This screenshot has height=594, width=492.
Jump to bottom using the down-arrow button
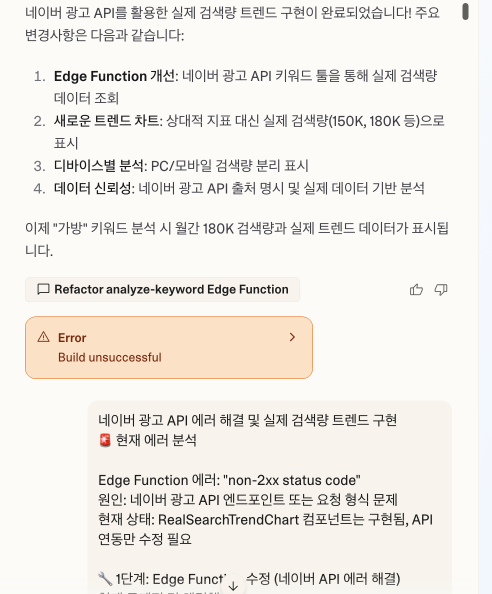pyautogui.click(x=234, y=586)
